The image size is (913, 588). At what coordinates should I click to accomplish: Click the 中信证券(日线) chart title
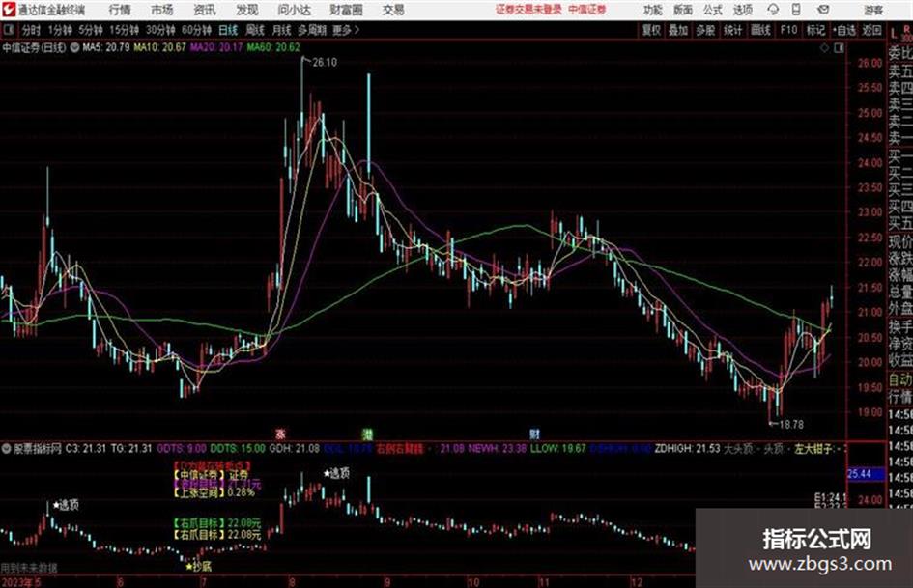coord(34,47)
